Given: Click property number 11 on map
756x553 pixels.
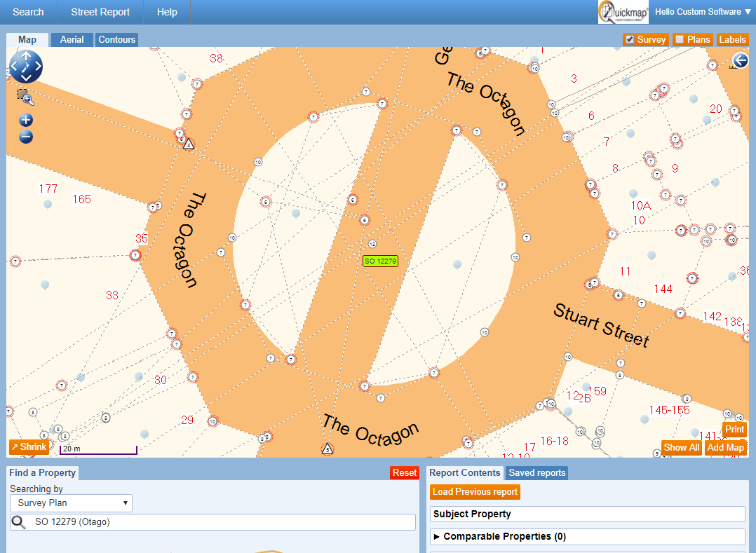Looking at the screenshot, I should pyautogui.click(x=626, y=272).
